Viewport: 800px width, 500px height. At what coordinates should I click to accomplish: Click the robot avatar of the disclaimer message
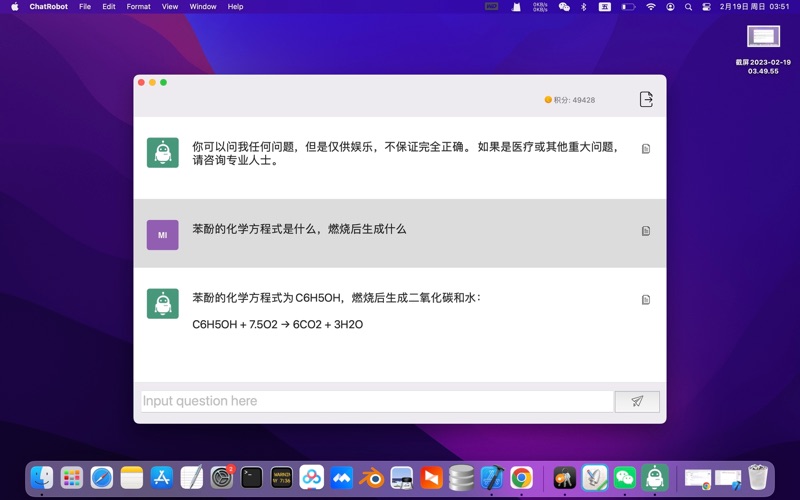163,153
